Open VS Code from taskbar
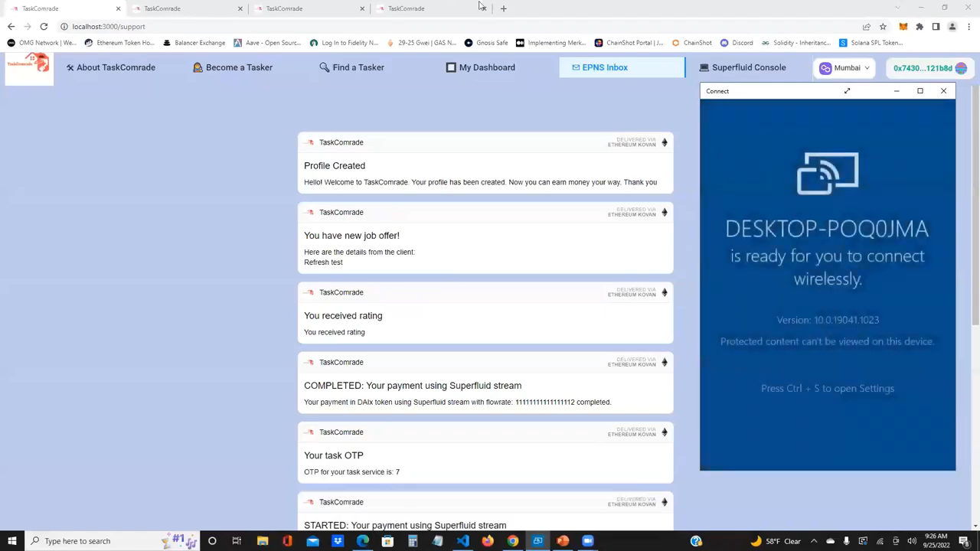This screenshot has height=551, width=980. [462, 541]
